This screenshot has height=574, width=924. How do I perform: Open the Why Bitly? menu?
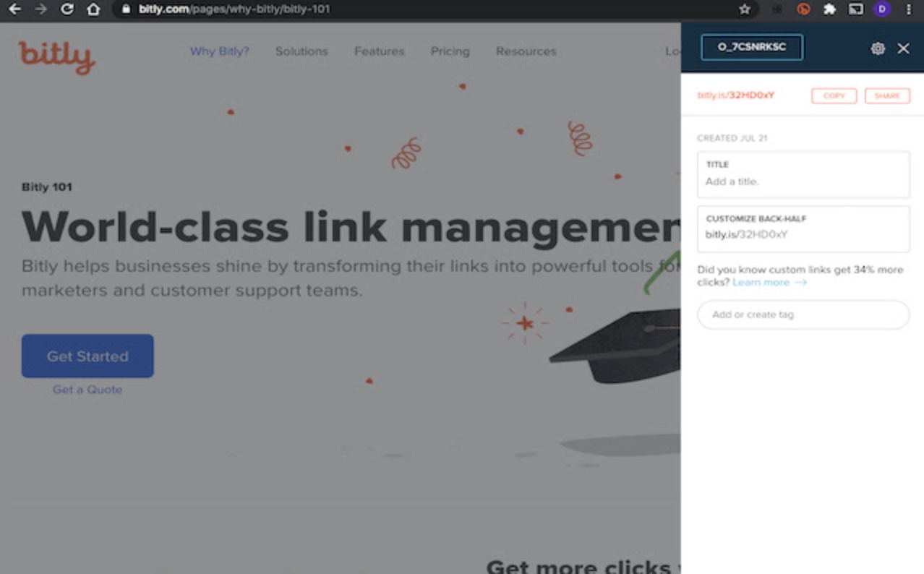click(220, 51)
